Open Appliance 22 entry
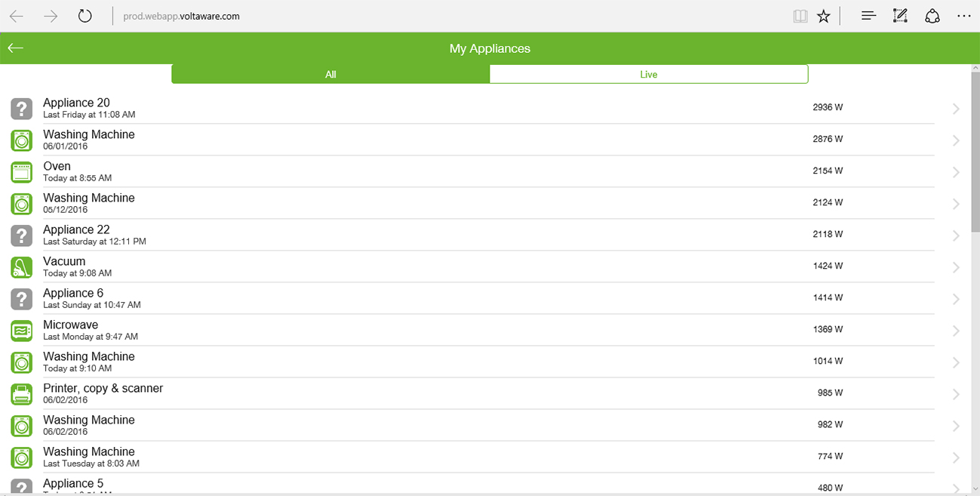Image resolution: width=980 pixels, height=496 pixels. pos(76,230)
